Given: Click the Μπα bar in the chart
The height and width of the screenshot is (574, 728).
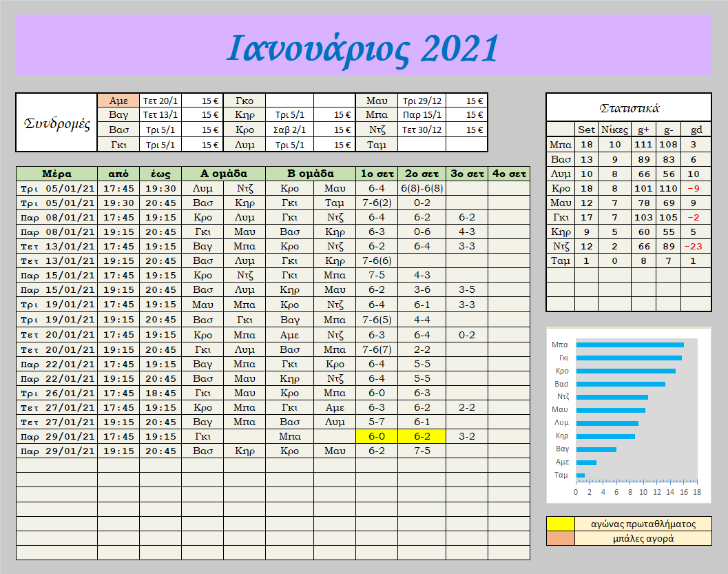Looking at the screenshot, I should pos(630,345).
